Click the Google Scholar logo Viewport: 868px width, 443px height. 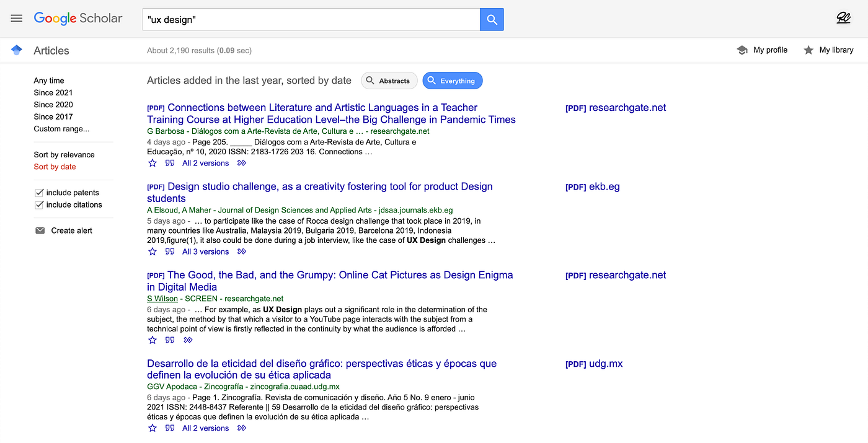(78, 19)
